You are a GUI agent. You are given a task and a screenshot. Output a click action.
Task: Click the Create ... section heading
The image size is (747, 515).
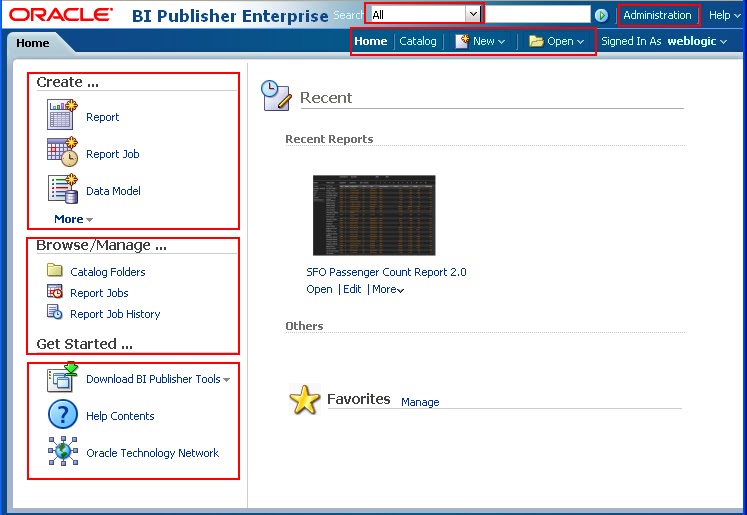click(x=68, y=82)
